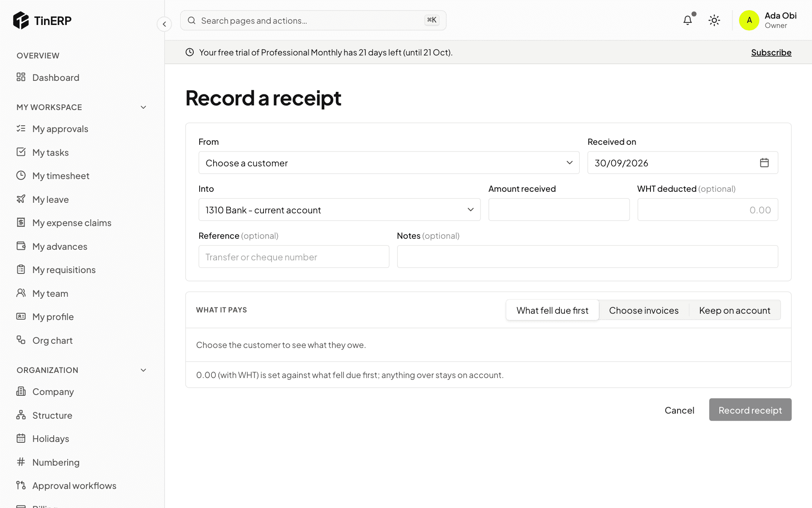
Task: Open the calendar picker for Received on
Action: [x=764, y=163]
